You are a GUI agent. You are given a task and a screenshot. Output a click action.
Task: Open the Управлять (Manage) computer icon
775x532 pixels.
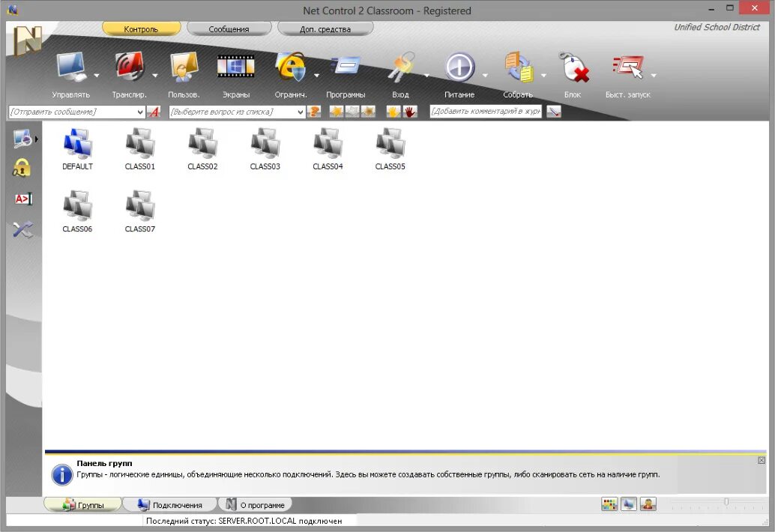click(70, 67)
